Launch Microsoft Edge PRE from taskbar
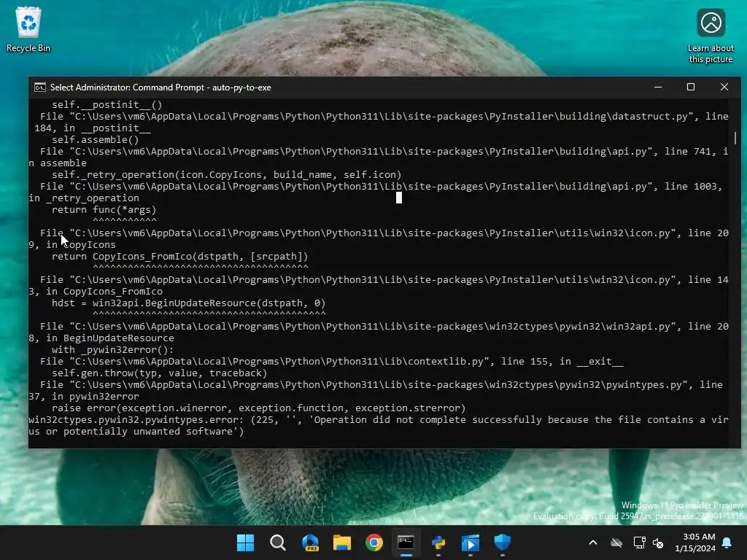 point(309,542)
